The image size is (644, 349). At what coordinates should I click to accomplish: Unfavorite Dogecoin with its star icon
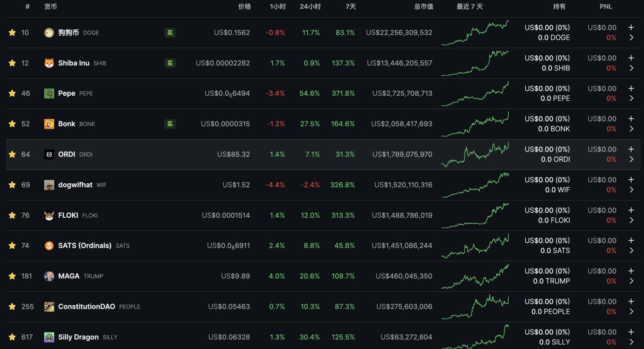pyautogui.click(x=12, y=33)
